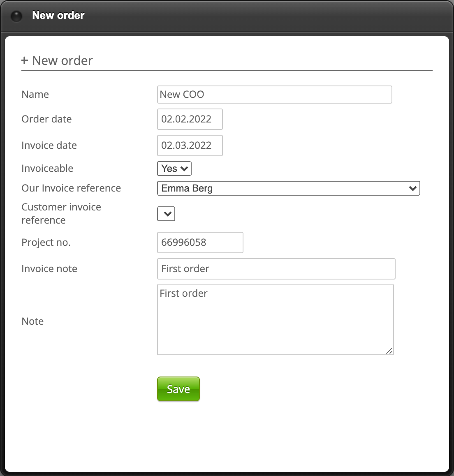Click the plus icon beside New order heading
Image resolution: width=454 pixels, height=476 pixels.
click(25, 60)
